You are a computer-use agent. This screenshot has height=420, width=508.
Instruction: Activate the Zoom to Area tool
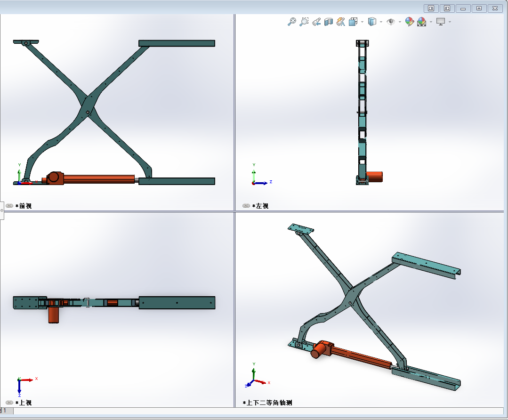click(304, 22)
